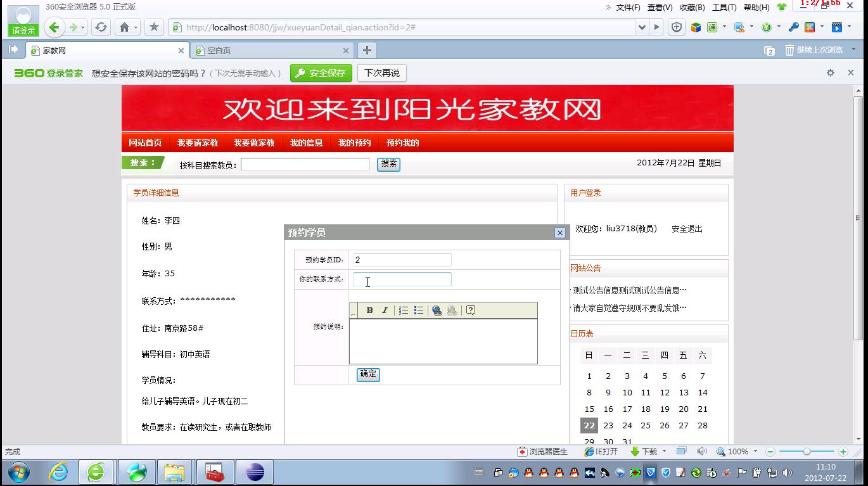Toggle bold in the reservation editor
Screen dimensions: 868x486
click(x=369, y=310)
